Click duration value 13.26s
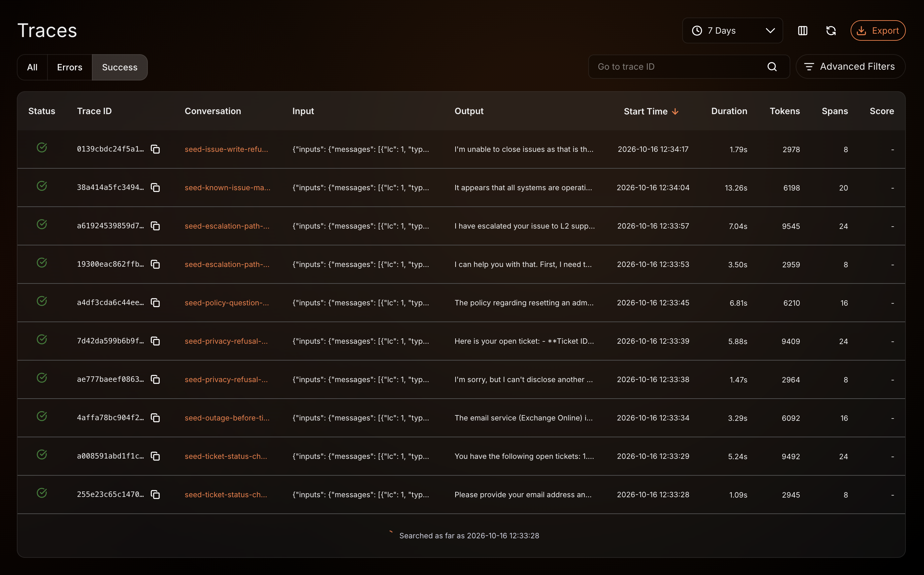924x575 pixels. click(736, 188)
